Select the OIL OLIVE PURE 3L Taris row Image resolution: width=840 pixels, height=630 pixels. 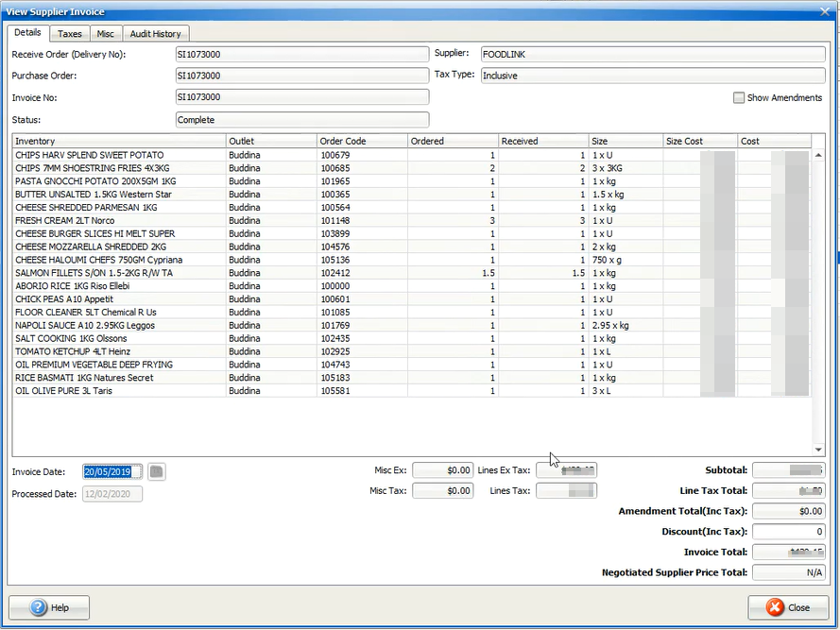(411, 391)
